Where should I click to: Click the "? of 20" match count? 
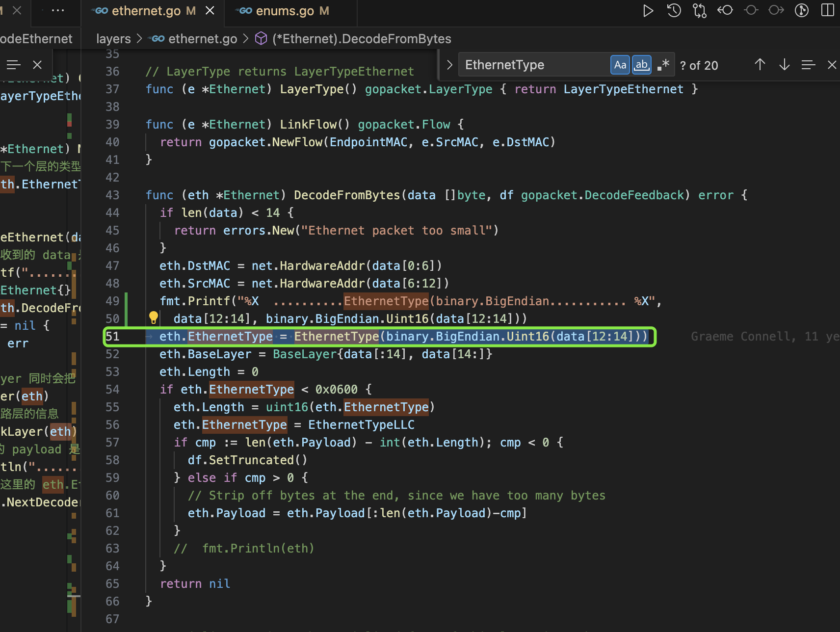tap(699, 65)
